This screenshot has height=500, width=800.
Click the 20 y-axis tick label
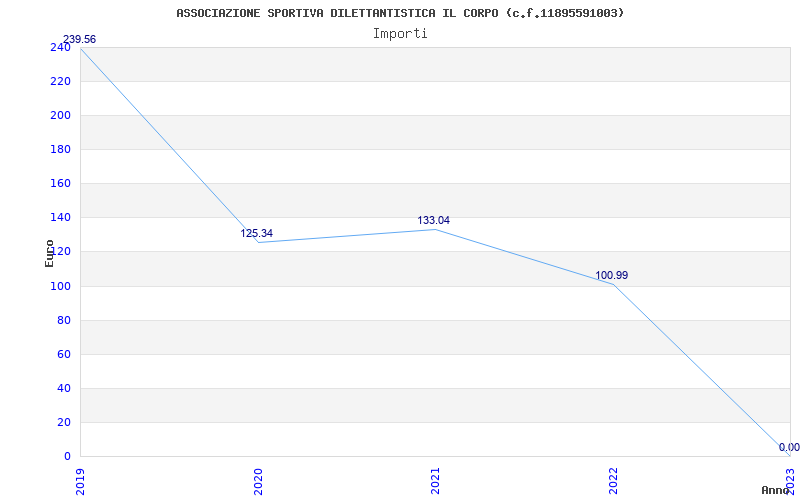tap(64, 422)
